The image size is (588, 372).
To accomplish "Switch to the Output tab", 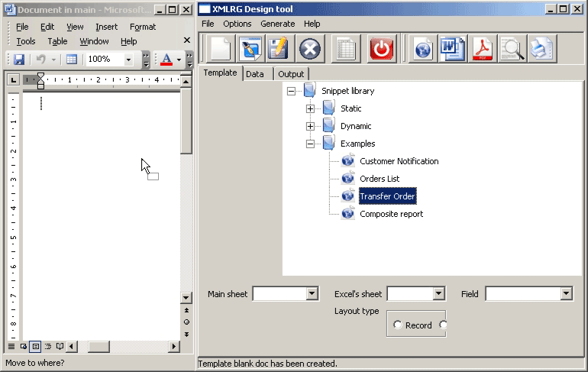I will (x=291, y=74).
